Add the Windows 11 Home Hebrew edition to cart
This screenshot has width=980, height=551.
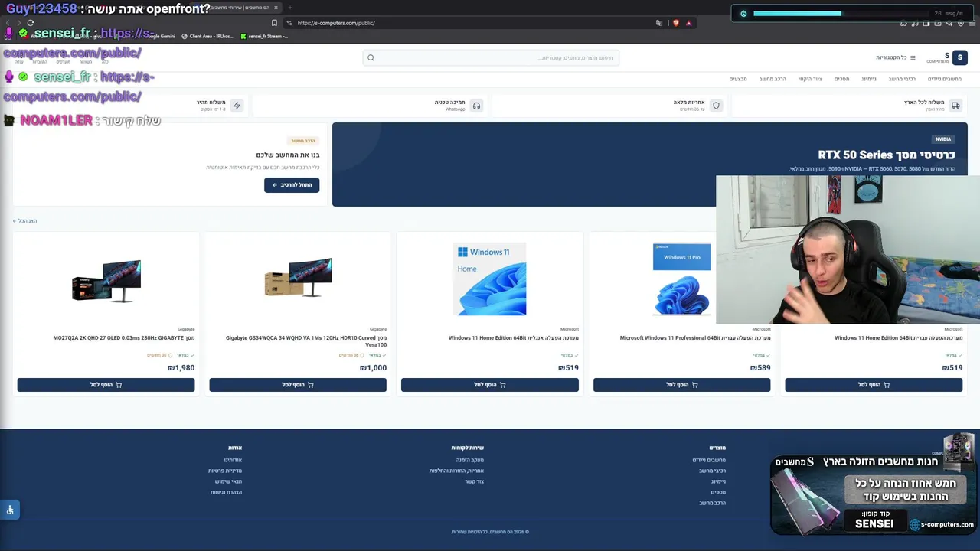tap(874, 385)
